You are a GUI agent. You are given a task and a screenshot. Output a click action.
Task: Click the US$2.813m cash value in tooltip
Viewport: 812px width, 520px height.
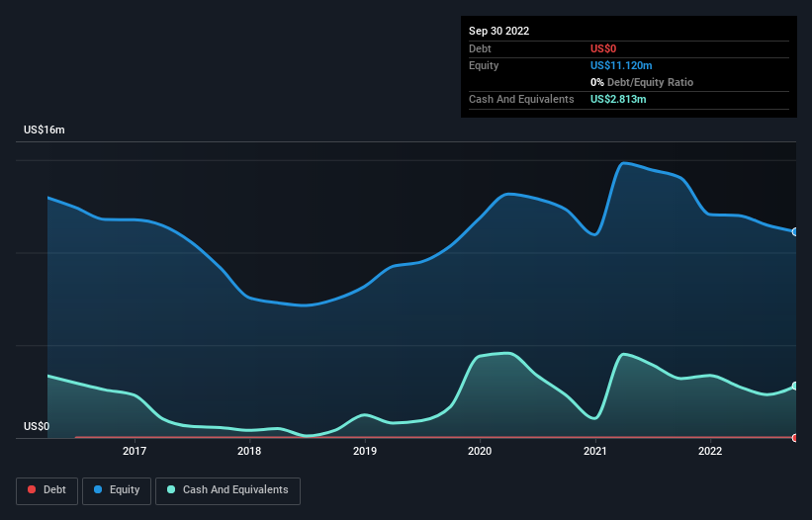(x=618, y=99)
